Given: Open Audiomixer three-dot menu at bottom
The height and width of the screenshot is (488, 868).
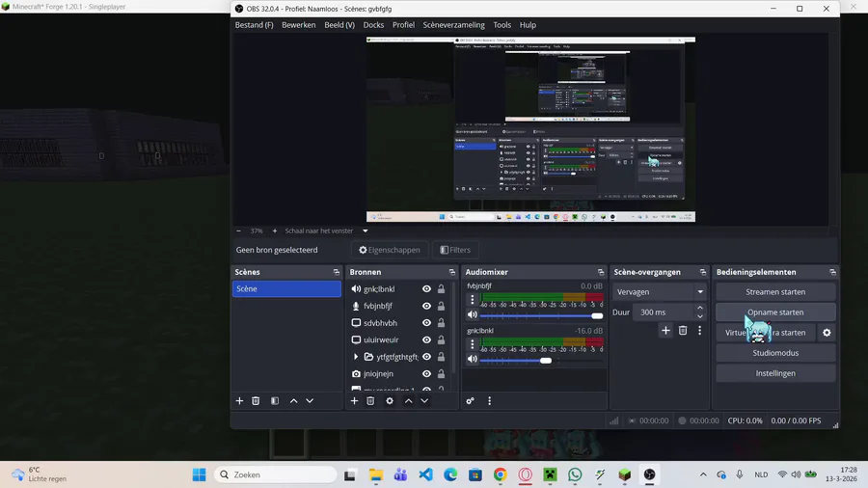Looking at the screenshot, I should (x=489, y=400).
